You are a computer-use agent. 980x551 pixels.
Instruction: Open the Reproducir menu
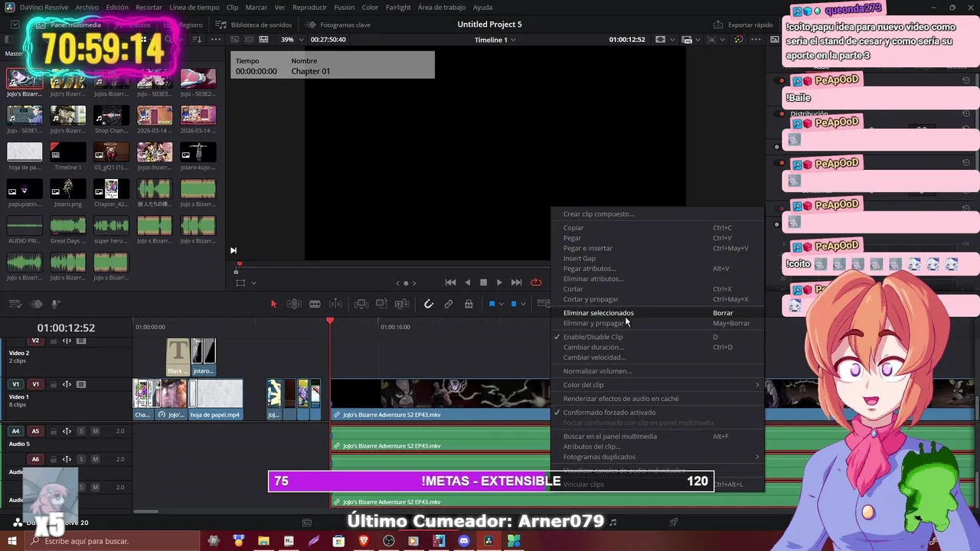[x=309, y=7]
